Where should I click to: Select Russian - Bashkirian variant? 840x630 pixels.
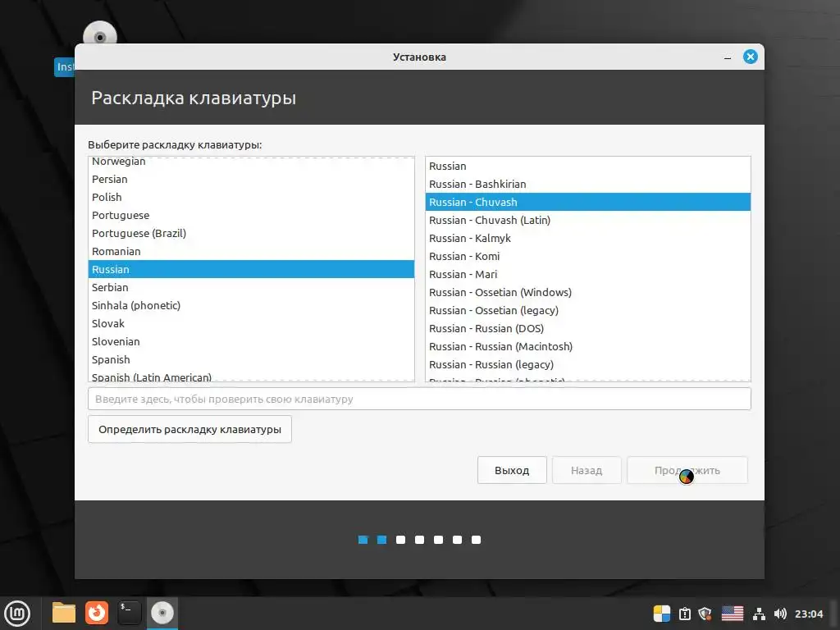pyautogui.click(x=587, y=185)
